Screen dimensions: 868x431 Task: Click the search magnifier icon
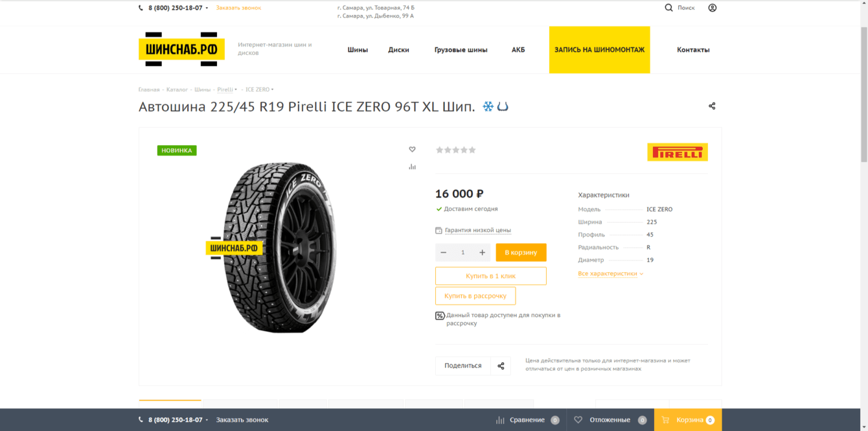coord(668,8)
